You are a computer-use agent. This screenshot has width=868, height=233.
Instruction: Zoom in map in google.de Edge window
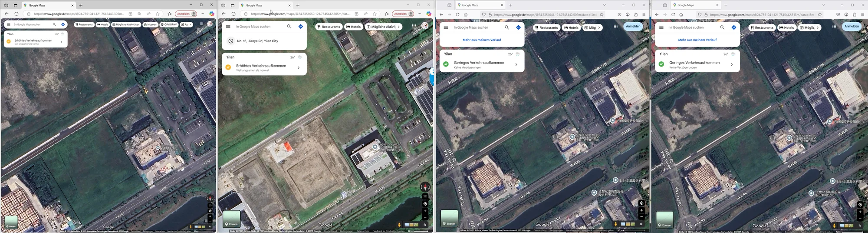click(x=210, y=216)
